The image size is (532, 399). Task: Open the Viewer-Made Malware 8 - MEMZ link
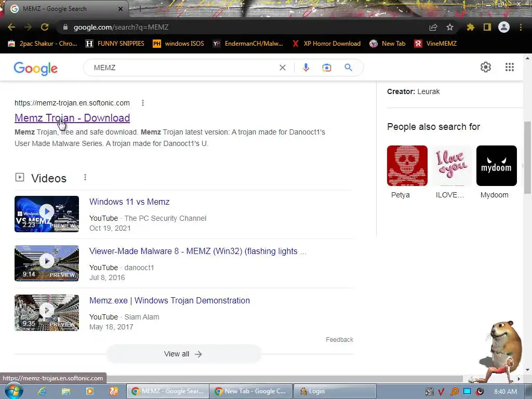pos(198,251)
